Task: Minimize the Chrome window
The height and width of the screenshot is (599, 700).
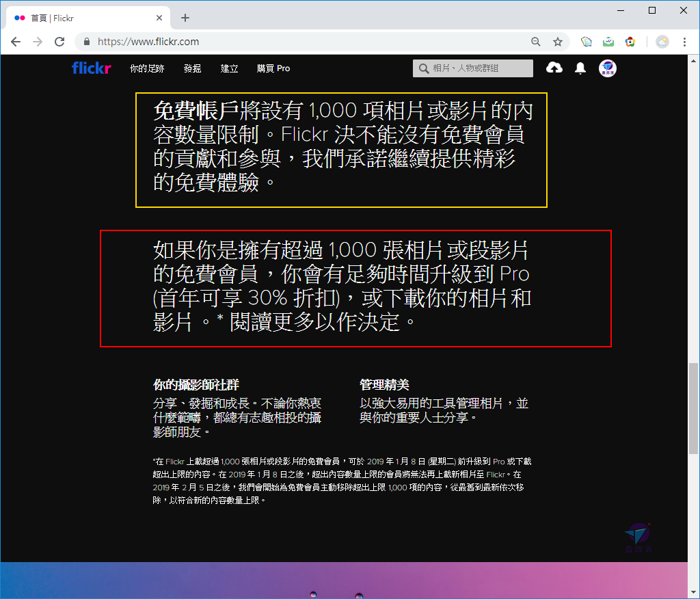Action: pyautogui.click(x=621, y=10)
